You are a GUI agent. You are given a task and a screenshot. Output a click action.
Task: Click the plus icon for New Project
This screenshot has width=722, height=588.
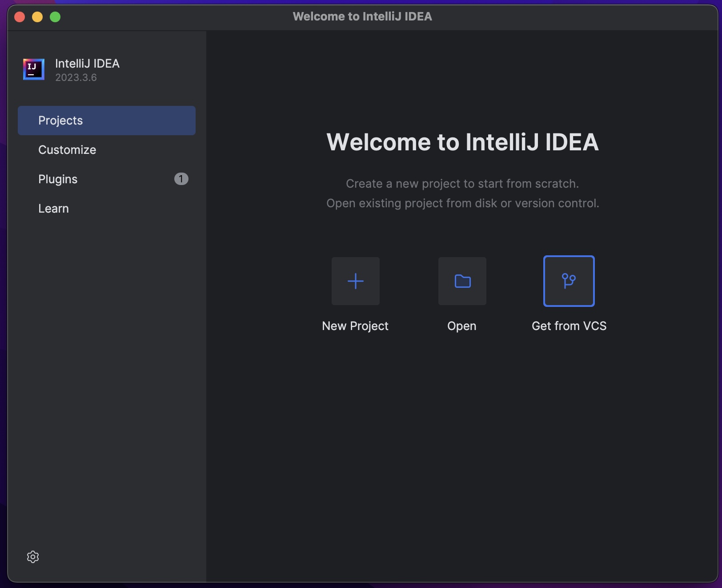click(356, 281)
